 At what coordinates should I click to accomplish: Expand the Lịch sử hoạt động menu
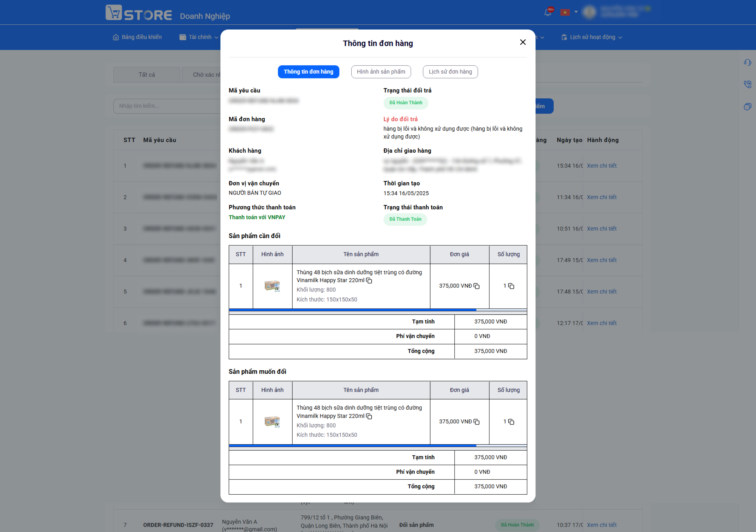tap(591, 37)
